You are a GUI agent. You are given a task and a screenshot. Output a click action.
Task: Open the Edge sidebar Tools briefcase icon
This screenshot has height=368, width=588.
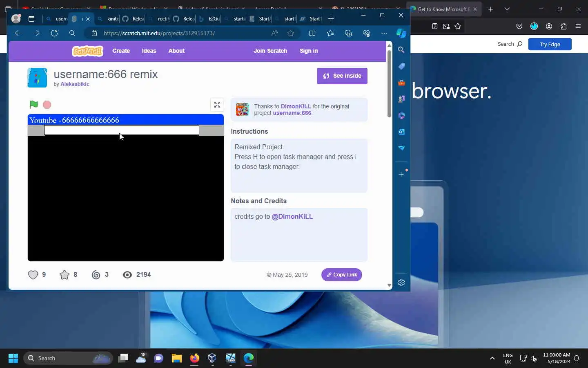[x=401, y=83]
